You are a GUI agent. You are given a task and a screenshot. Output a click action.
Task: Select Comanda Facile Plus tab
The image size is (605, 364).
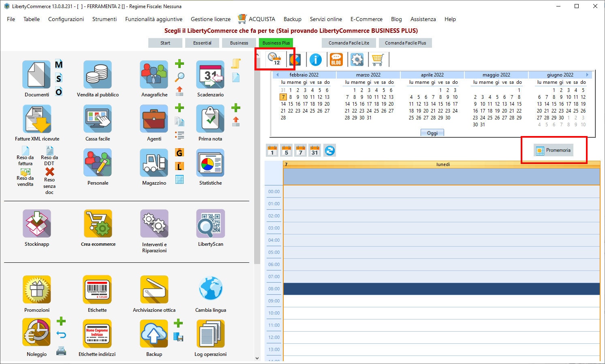[405, 43]
